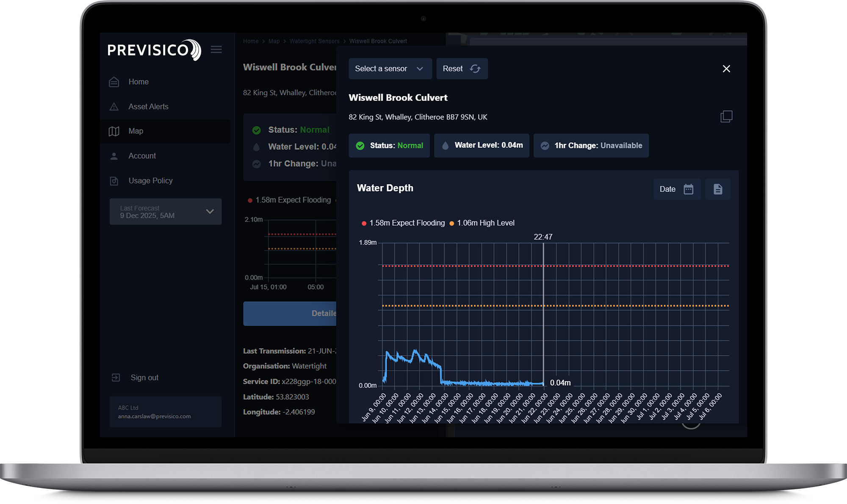Open the calendar icon in the Date button
This screenshot has width=847, height=504.
coord(689,189)
